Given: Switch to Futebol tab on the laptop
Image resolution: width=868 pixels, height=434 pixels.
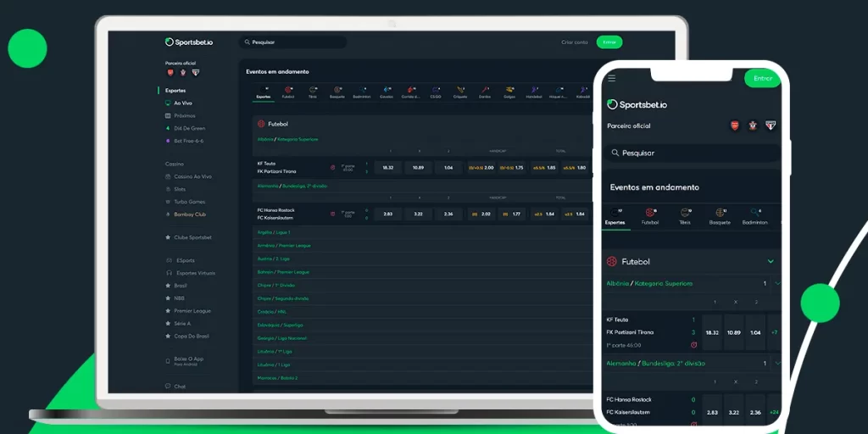Looking at the screenshot, I should click(288, 92).
